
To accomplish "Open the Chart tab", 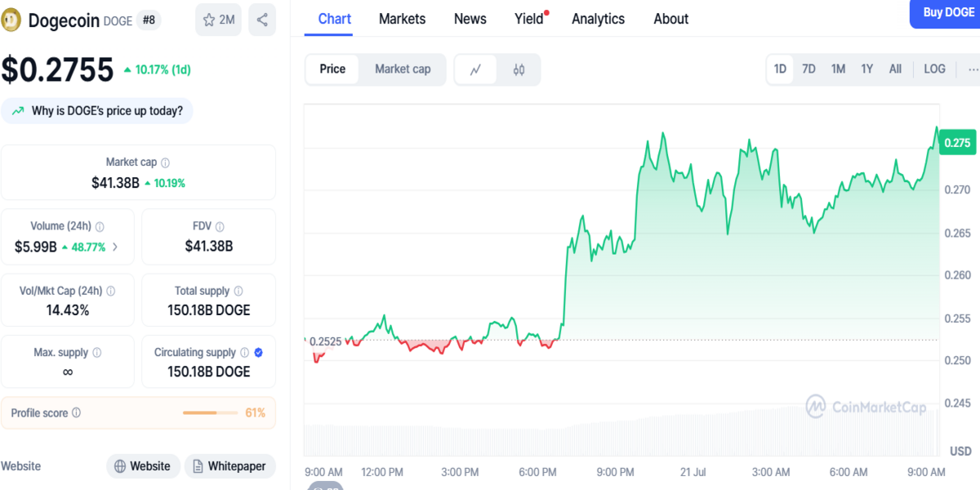I will click(x=335, y=19).
